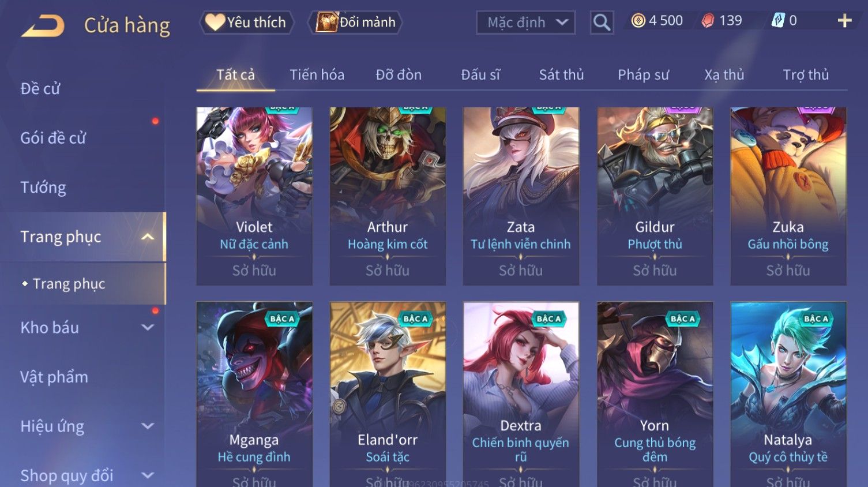This screenshot has height=487, width=868.
Task: Open the search magnifier icon
Action: (x=602, y=23)
